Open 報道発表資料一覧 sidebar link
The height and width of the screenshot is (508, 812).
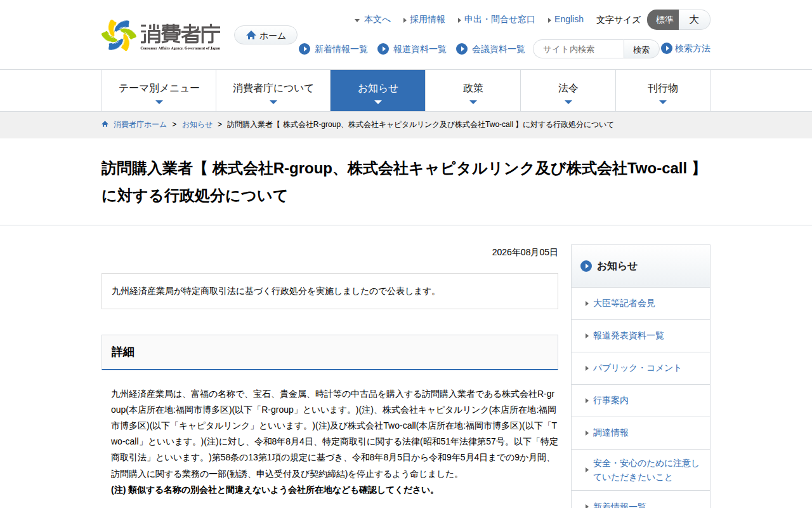(641, 336)
